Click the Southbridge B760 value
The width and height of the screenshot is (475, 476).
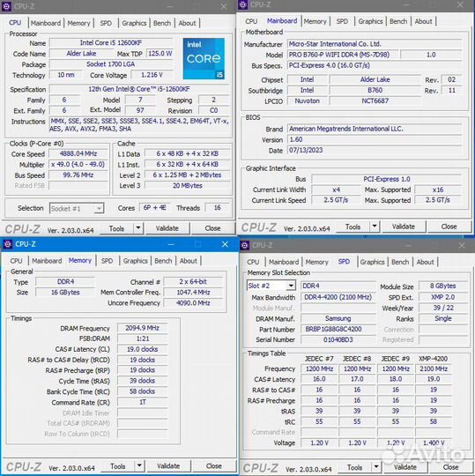pos(375,90)
